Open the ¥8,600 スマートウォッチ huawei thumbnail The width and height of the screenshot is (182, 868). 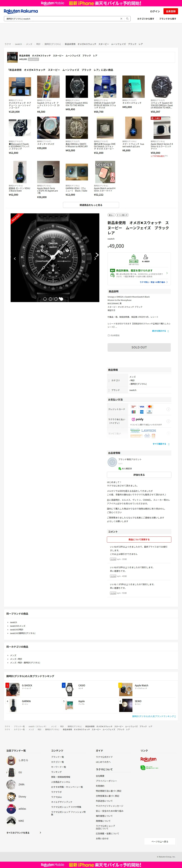point(133,128)
